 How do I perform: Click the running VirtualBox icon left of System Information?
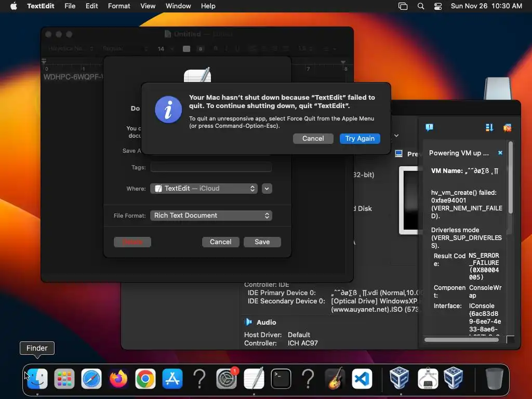point(399,378)
